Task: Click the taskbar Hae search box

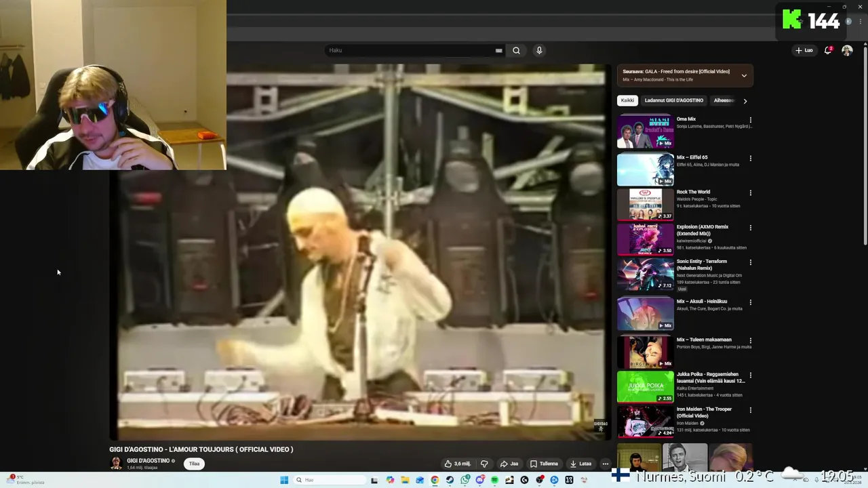Action: click(x=330, y=480)
